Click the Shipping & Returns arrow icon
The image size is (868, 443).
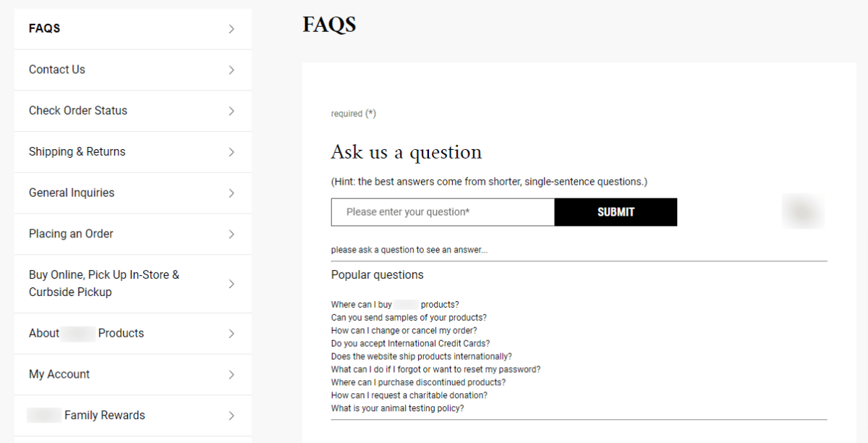click(x=231, y=151)
